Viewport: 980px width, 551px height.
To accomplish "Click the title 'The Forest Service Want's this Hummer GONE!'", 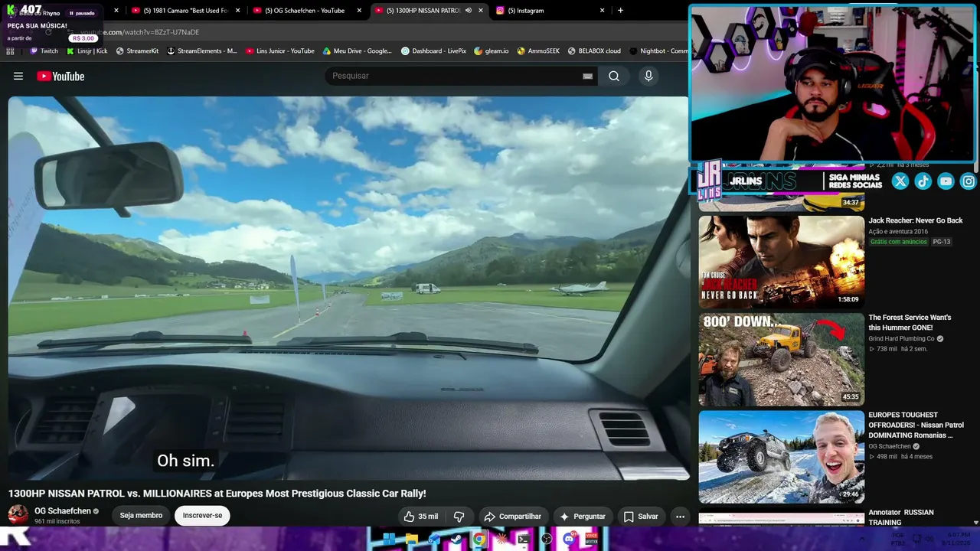I will [910, 322].
